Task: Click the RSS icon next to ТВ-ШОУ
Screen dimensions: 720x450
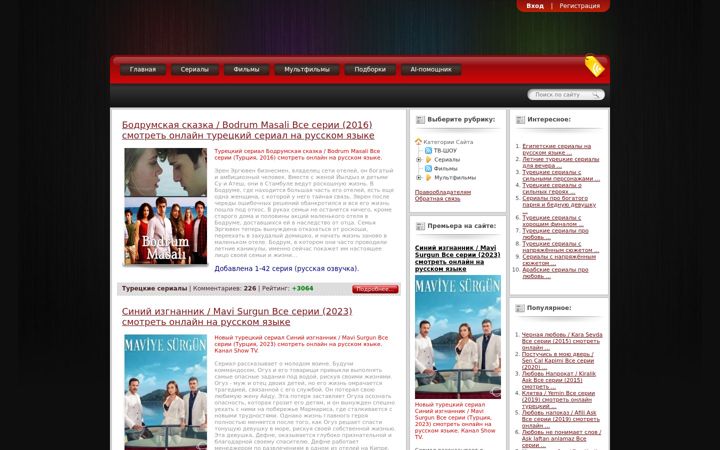Action: [x=428, y=151]
